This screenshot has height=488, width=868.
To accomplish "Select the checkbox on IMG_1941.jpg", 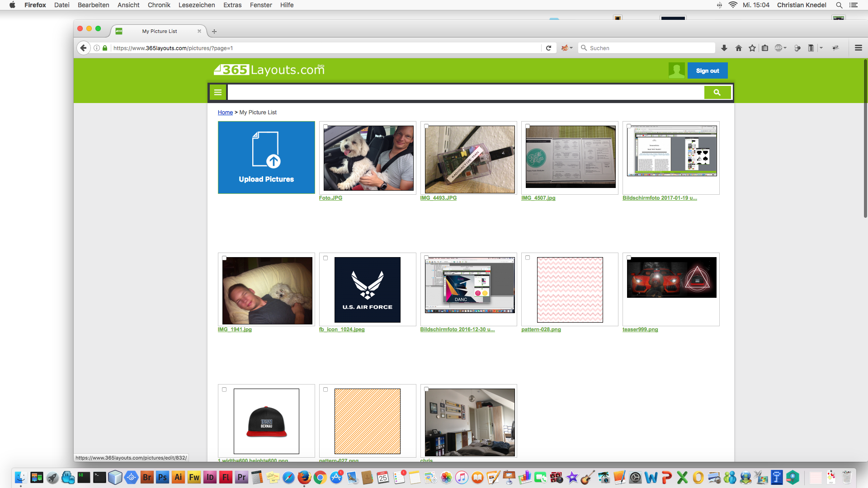I will click(x=224, y=258).
